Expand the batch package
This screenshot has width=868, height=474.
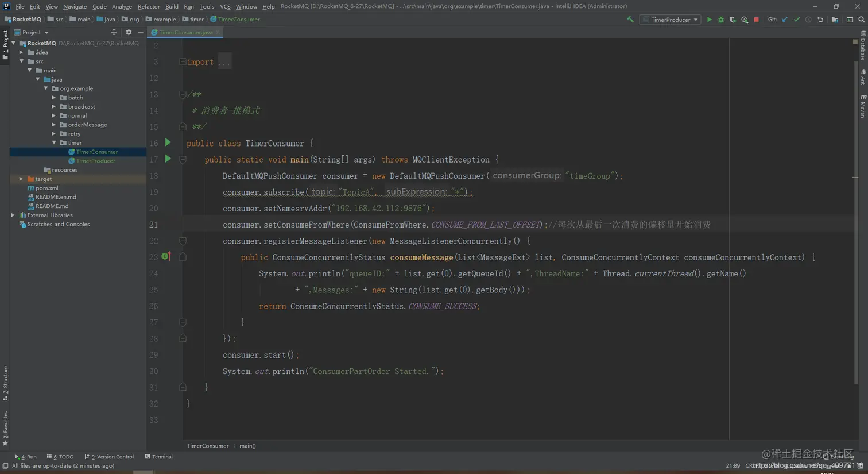(x=54, y=98)
